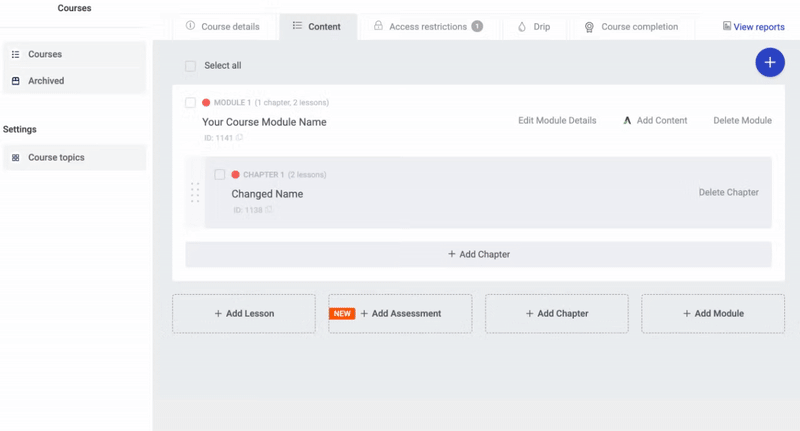Check the Module 1 checkbox
Image resolution: width=800 pixels, height=431 pixels.
tap(190, 103)
